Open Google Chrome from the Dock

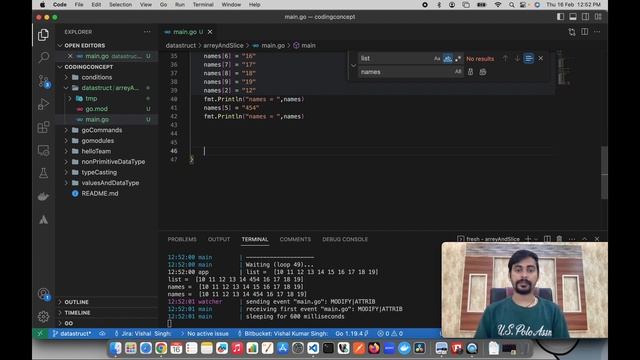(161, 348)
